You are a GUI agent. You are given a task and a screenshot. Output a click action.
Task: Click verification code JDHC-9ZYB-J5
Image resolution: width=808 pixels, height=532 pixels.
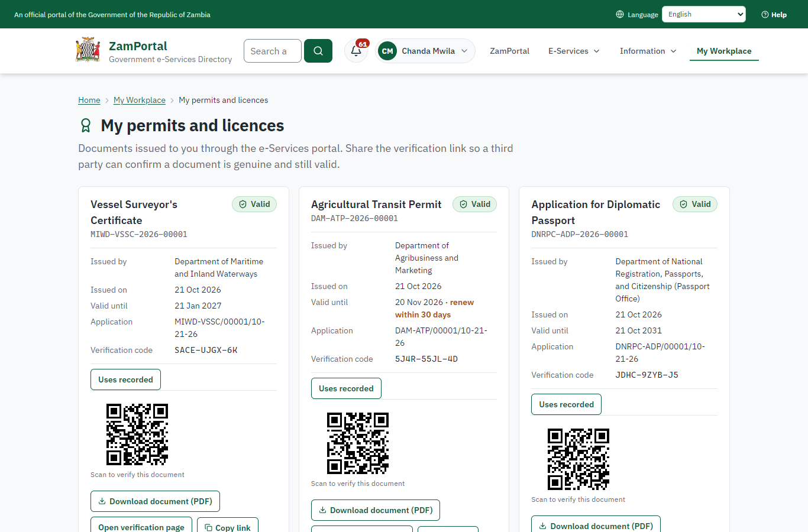click(647, 375)
